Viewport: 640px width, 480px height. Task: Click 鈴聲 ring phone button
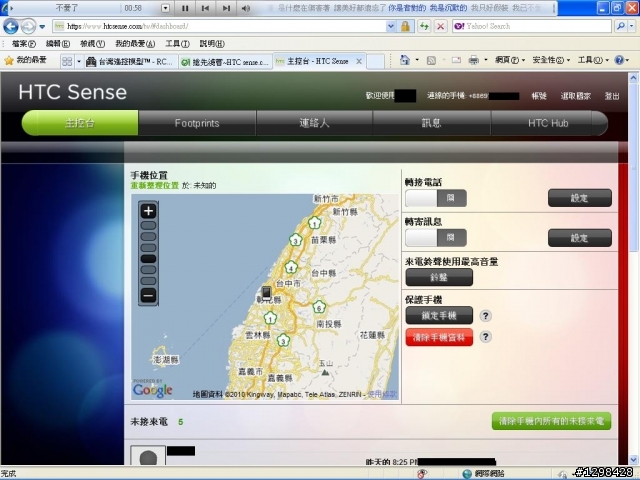click(439, 278)
